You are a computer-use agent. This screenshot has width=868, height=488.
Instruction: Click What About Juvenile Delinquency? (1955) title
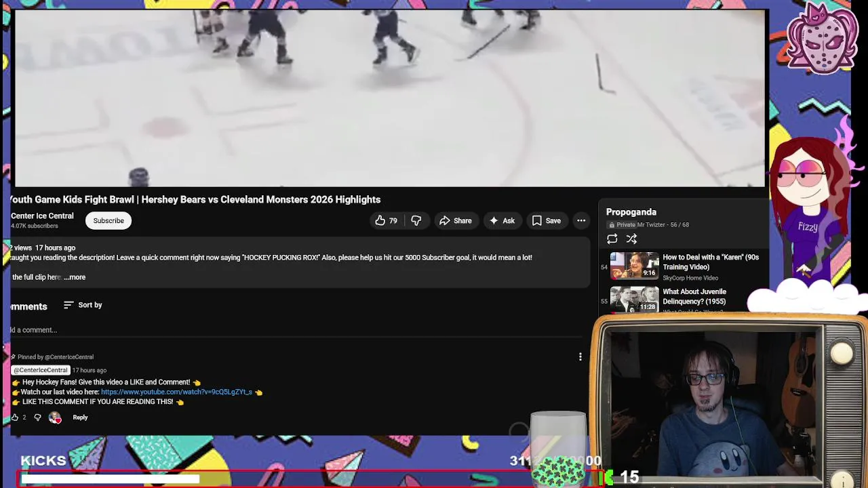(x=694, y=296)
